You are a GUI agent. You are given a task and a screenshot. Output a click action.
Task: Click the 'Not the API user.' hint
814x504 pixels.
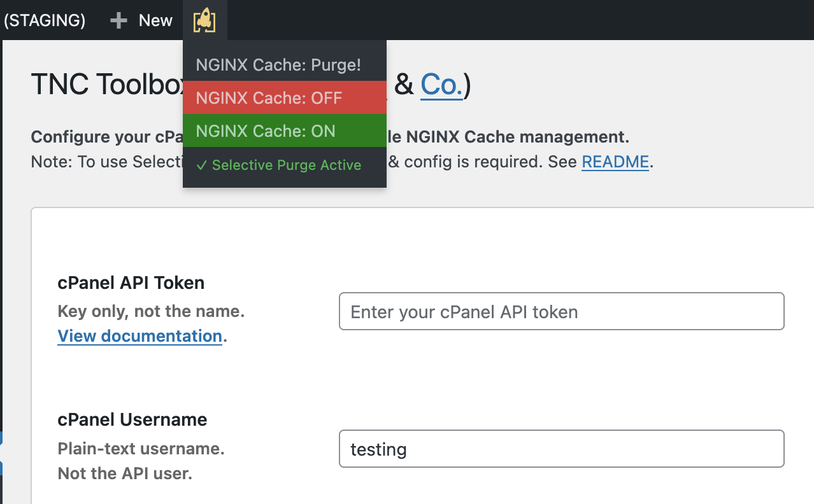[125, 473]
